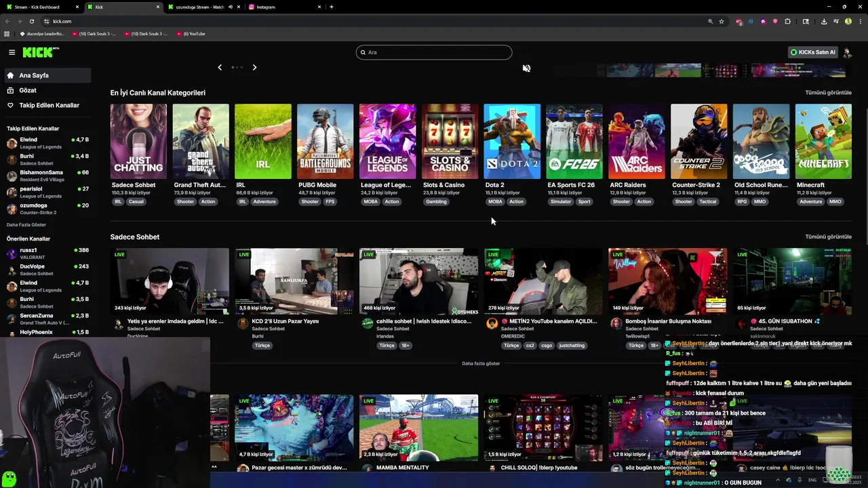The height and width of the screenshot is (488, 868).
Task: Switch to ozumdoga Stream browser tab
Action: 199,7
